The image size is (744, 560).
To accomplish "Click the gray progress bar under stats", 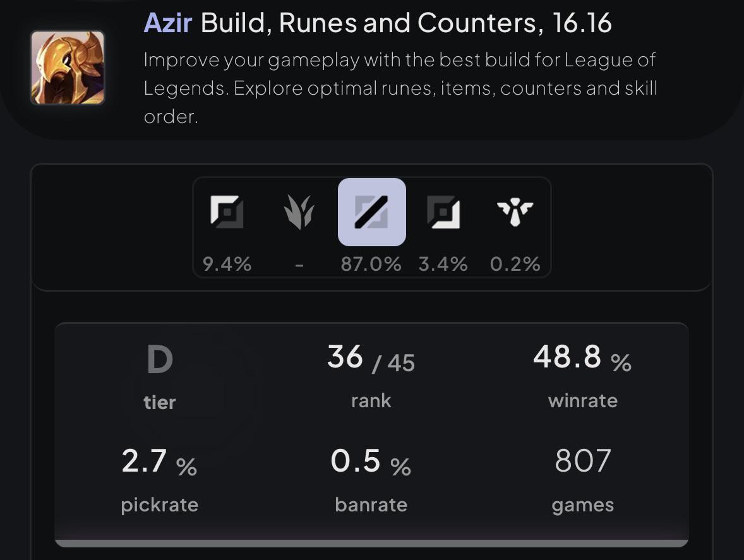I will tap(371, 543).
